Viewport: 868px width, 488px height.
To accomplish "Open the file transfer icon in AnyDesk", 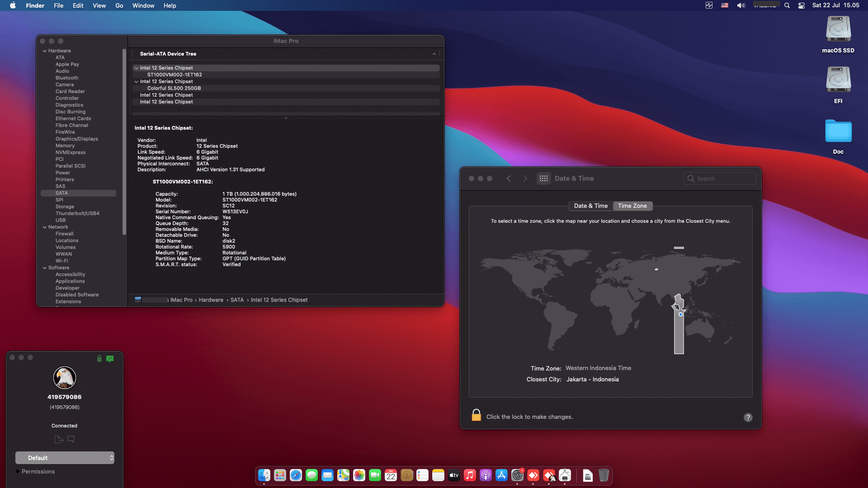I will [x=58, y=439].
